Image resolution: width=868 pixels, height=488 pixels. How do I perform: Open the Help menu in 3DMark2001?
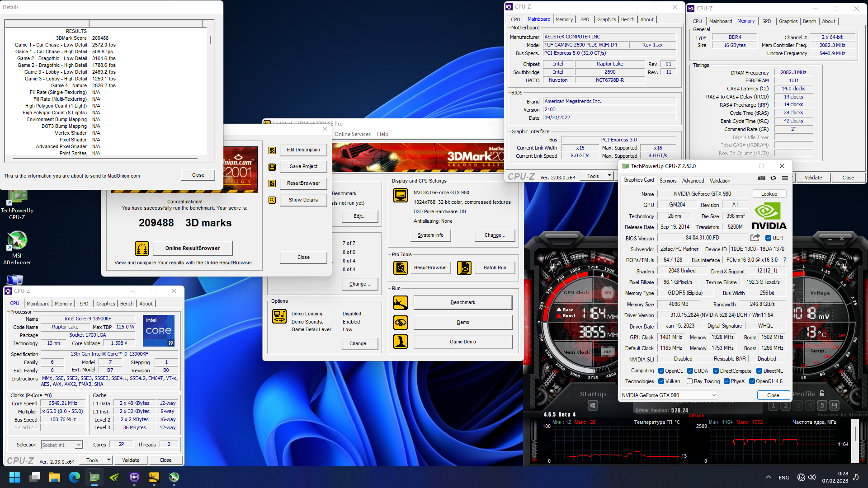(x=382, y=134)
